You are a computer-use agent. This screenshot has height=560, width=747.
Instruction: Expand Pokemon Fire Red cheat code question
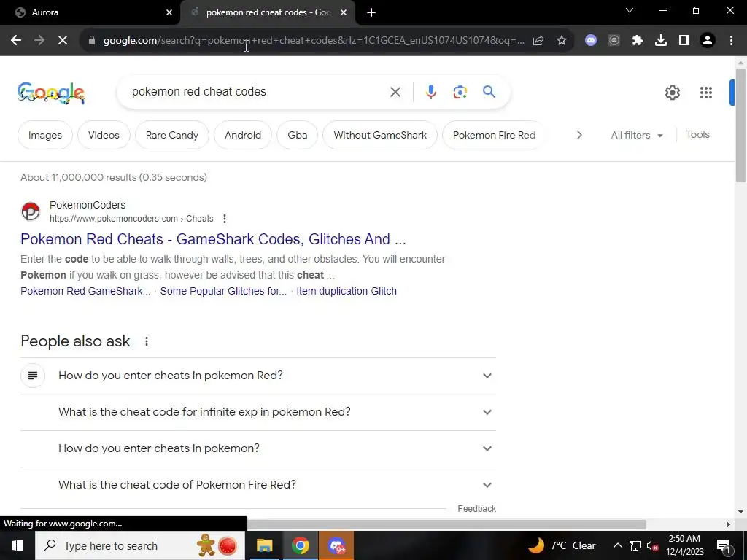(x=258, y=485)
